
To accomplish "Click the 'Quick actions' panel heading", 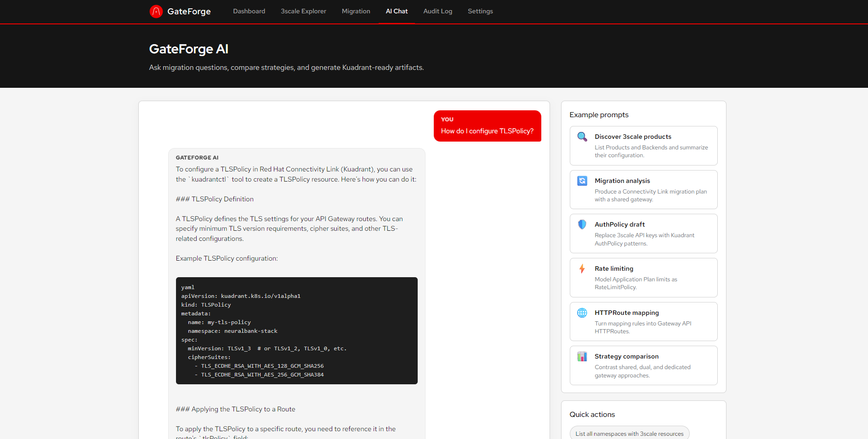I will (592, 415).
